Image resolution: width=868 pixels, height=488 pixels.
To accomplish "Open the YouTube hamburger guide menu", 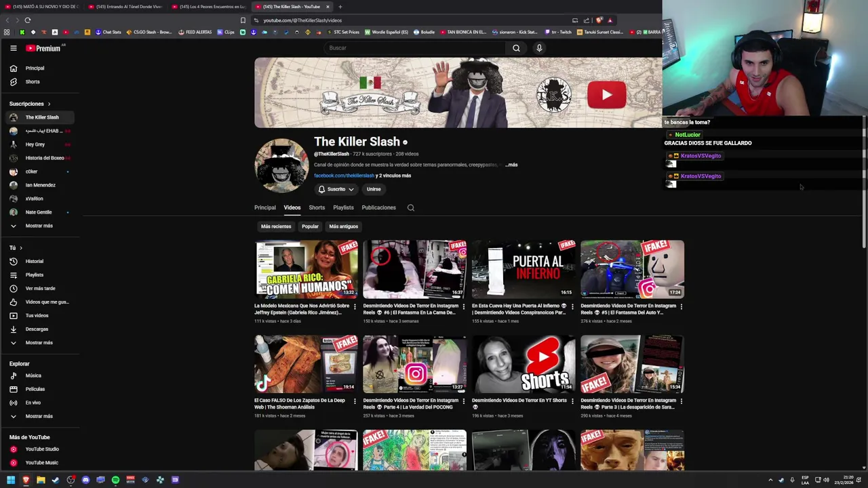I will click(13, 48).
